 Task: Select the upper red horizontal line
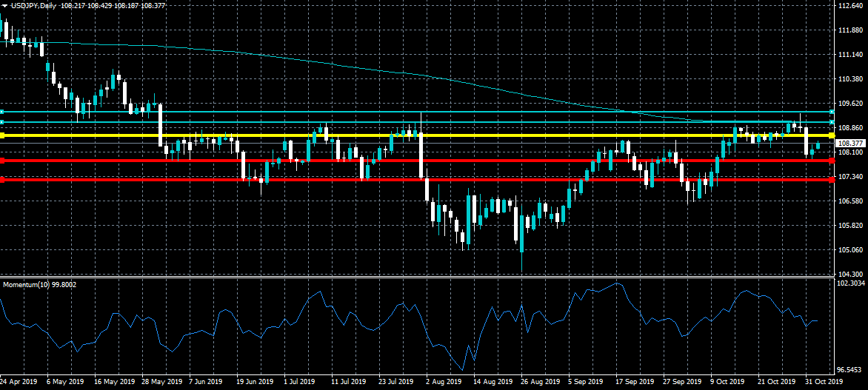tap(417, 161)
